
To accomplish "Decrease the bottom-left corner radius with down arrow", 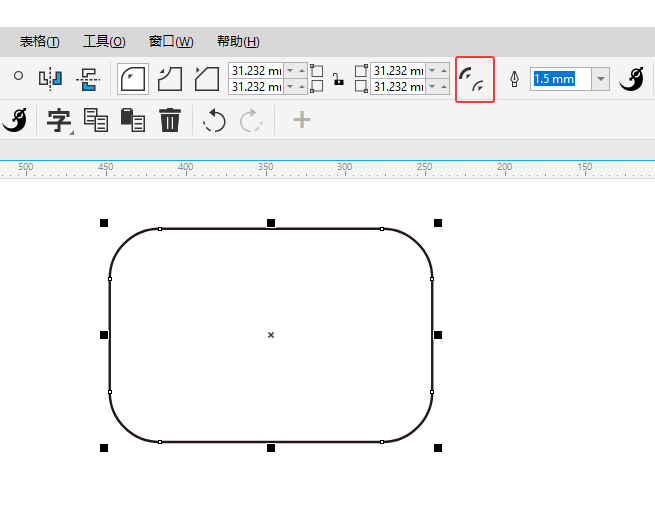I will point(290,86).
